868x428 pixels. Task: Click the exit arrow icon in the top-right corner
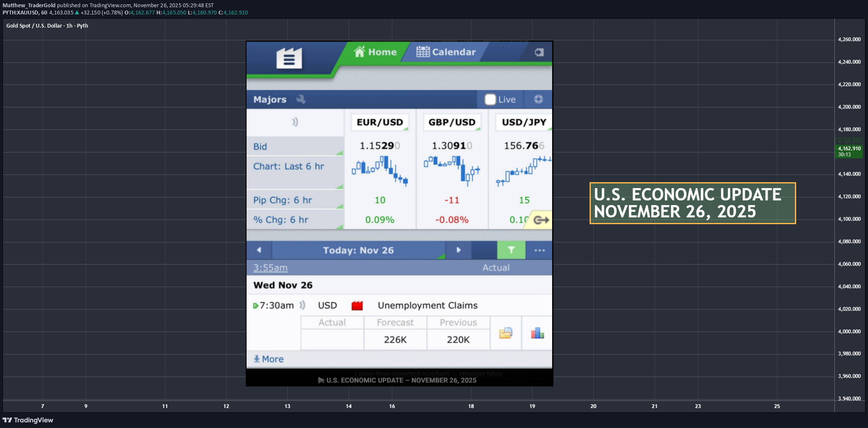[x=539, y=52]
